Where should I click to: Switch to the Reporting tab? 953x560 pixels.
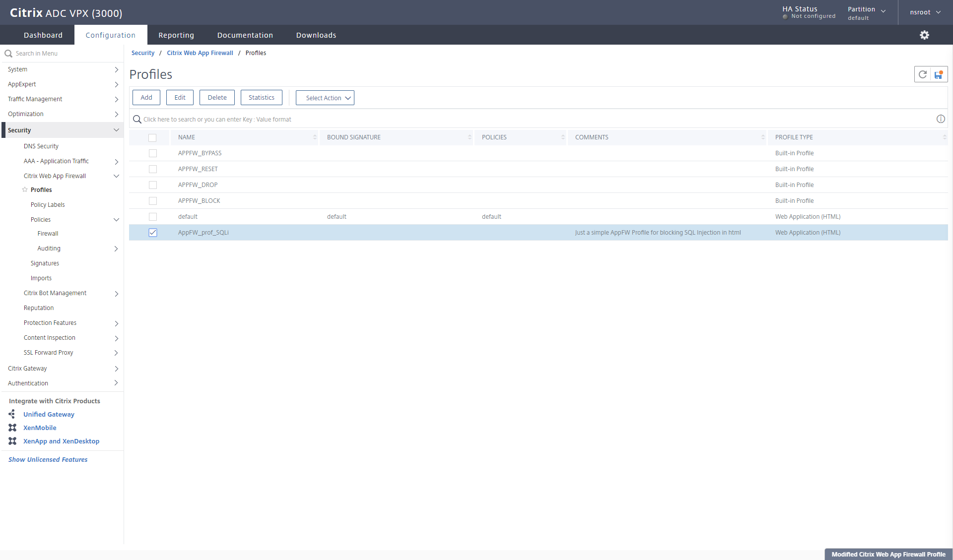pos(176,35)
